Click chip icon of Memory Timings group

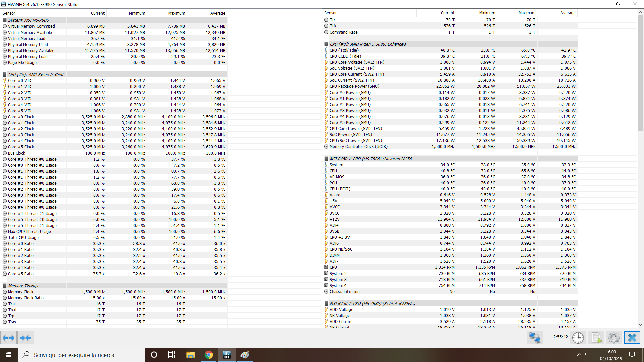pyautogui.click(x=5, y=286)
